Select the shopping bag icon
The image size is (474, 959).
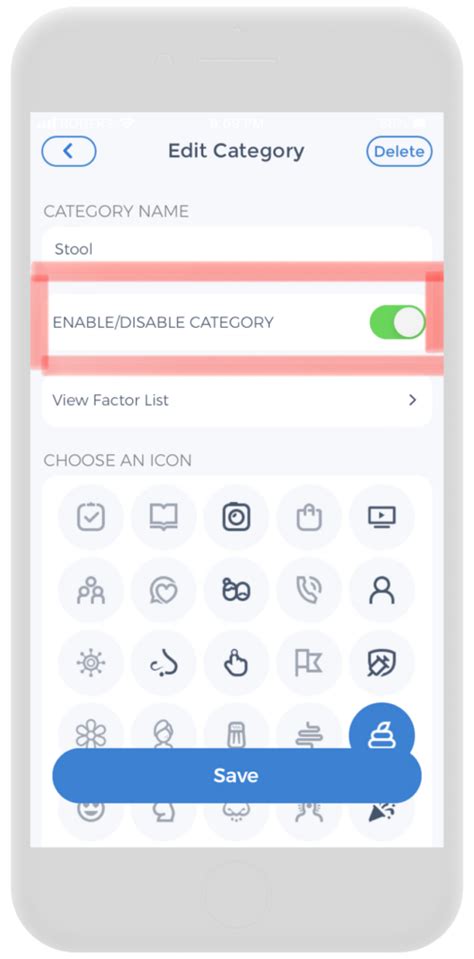(x=309, y=517)
